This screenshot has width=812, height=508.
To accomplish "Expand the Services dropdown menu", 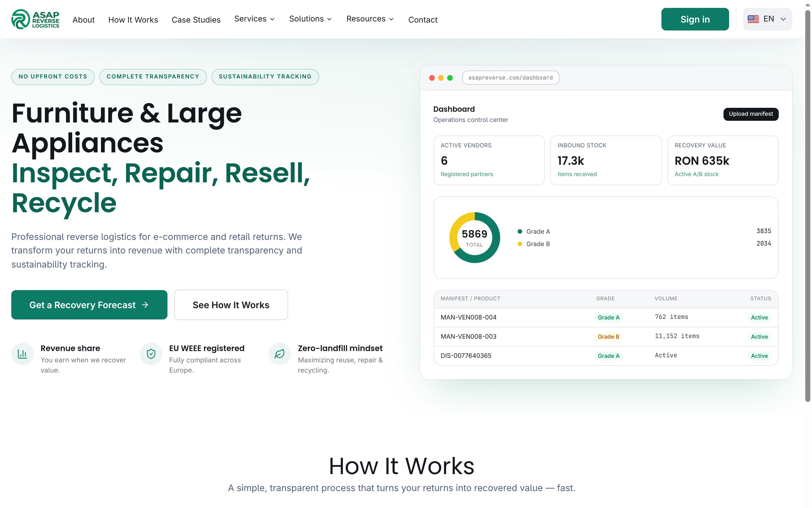I will (255, 19).
